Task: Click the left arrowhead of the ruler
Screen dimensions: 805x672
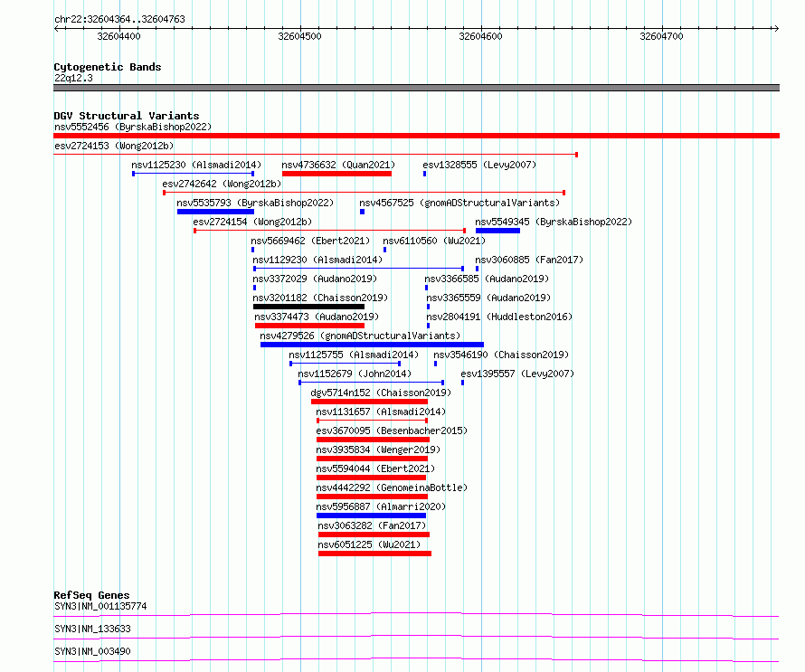Action: tap(56, 29)
